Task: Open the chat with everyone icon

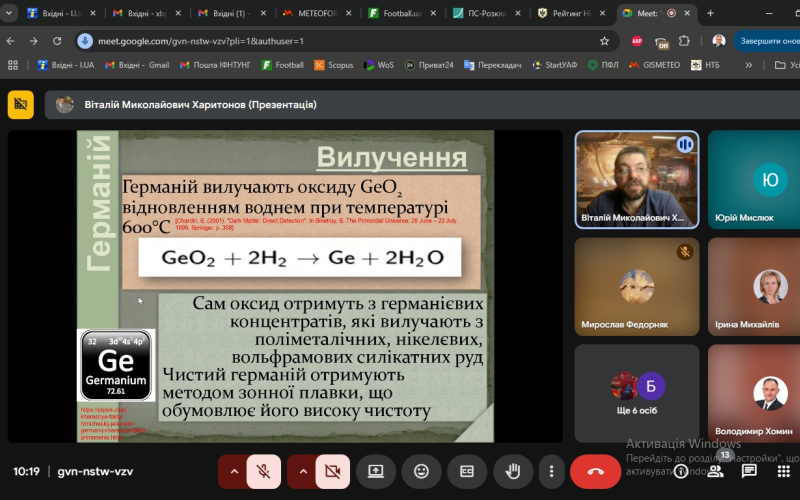Action: [749, 471]
